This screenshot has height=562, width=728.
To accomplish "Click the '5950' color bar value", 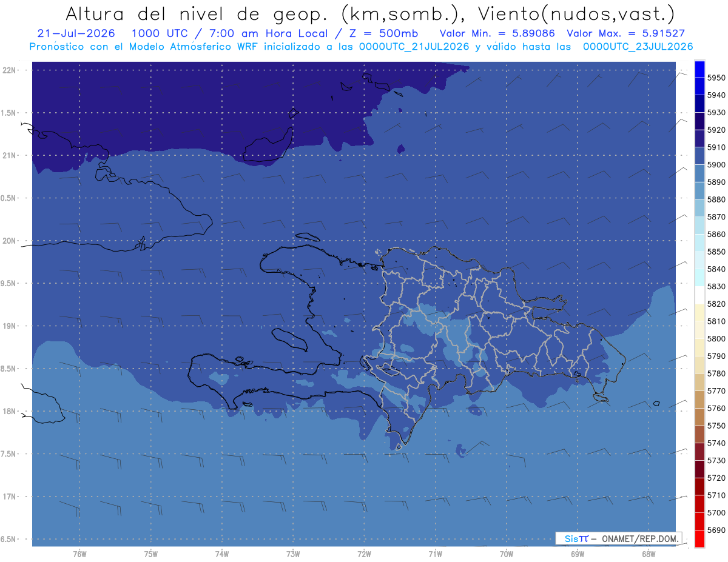I will click(716, 78).
